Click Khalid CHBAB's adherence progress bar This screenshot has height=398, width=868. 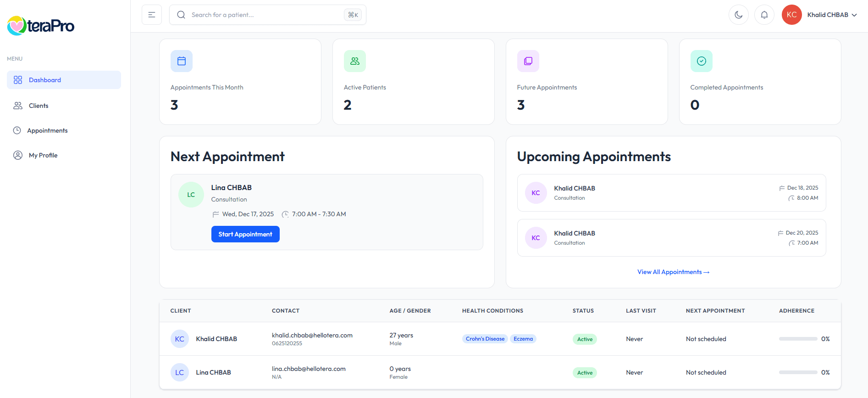point(798,339)
